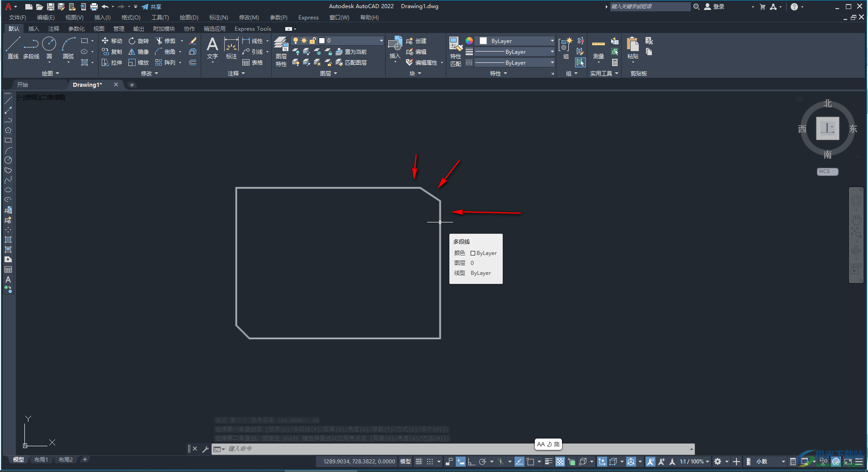Toggle transparency display checker icon in status bar

point(560,462)
